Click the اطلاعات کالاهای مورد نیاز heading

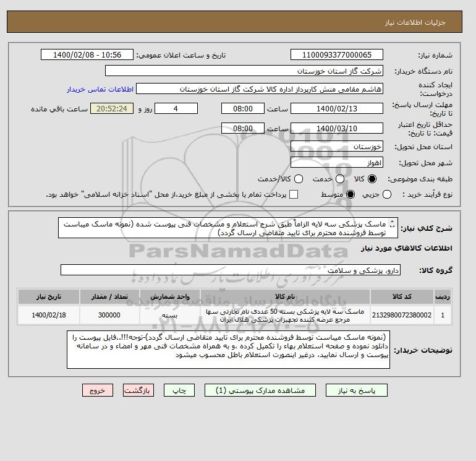[407, 248]
